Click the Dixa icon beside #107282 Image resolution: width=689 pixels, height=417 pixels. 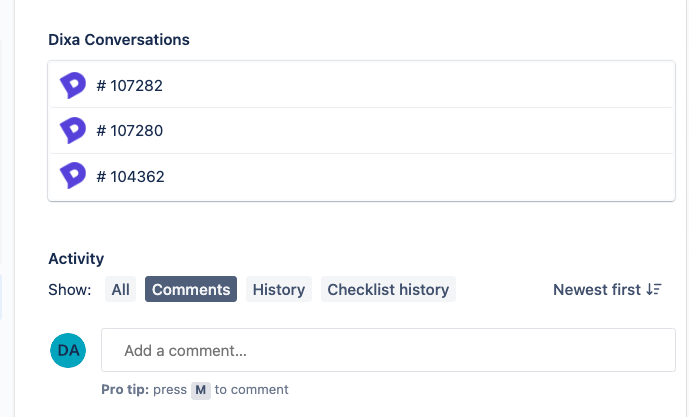73,86
